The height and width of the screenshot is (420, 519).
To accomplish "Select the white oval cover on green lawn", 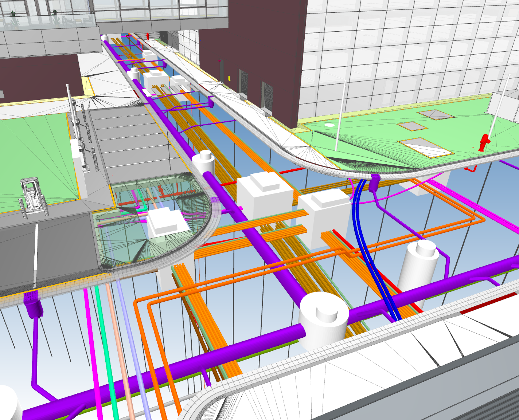I will coord(329,125).
